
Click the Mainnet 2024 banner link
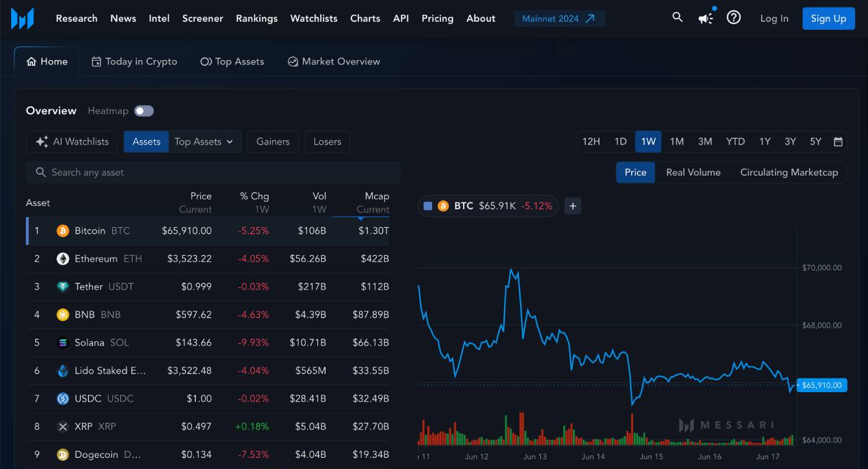click(559, 19)
